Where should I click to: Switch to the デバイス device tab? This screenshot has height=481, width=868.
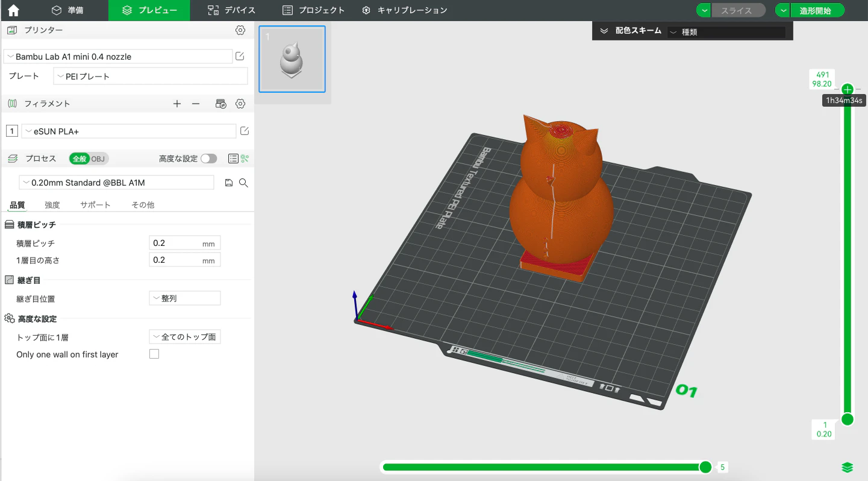232,10
